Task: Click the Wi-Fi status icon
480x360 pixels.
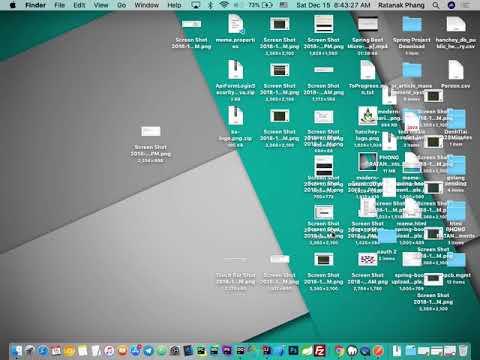Action: (224, 5)
